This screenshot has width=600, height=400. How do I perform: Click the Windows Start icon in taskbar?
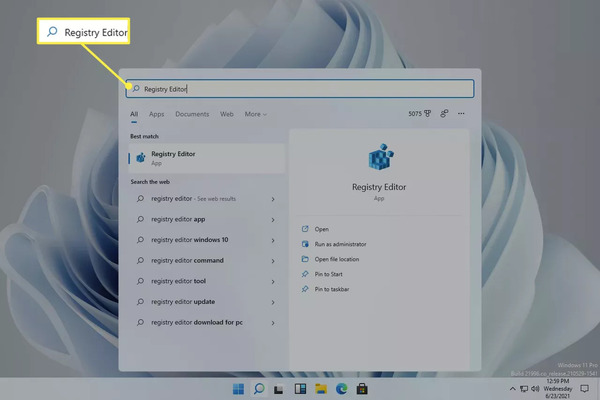[238, 389]
